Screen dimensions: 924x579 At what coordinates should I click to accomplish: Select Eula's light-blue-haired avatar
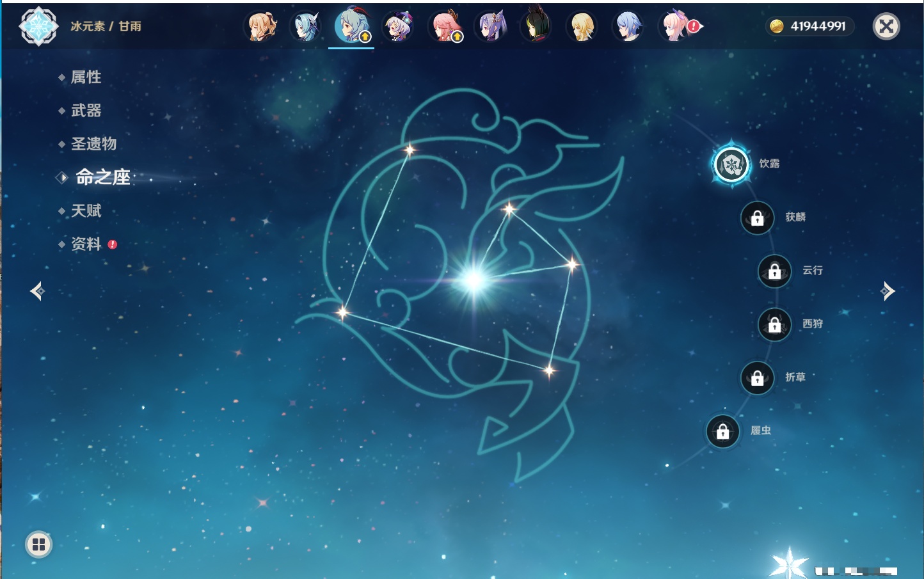click(x=306, y=26)
